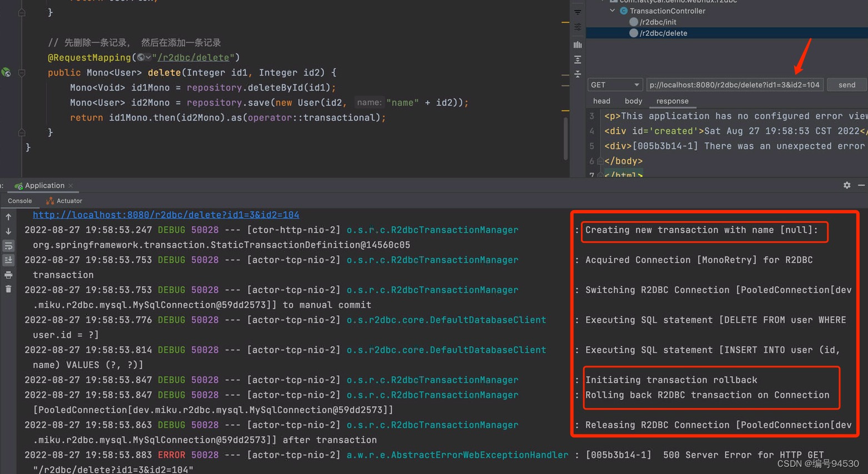Click the down-arrow stack trace icon in console

pos(8,231)
